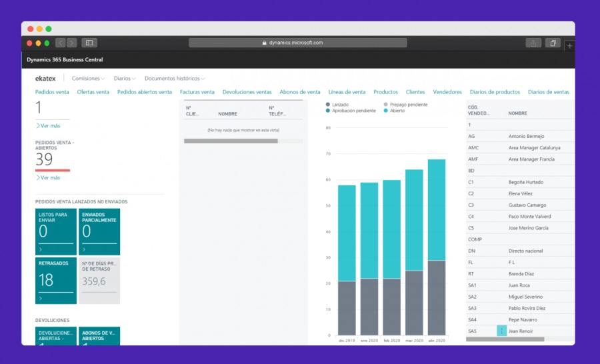Click the lock icon in the address bar
600x364 pixels.
click(265, 43)
